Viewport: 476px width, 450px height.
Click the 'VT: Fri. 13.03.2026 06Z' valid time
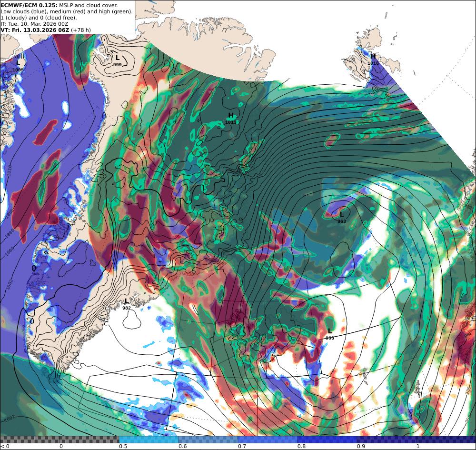[35, 30]
